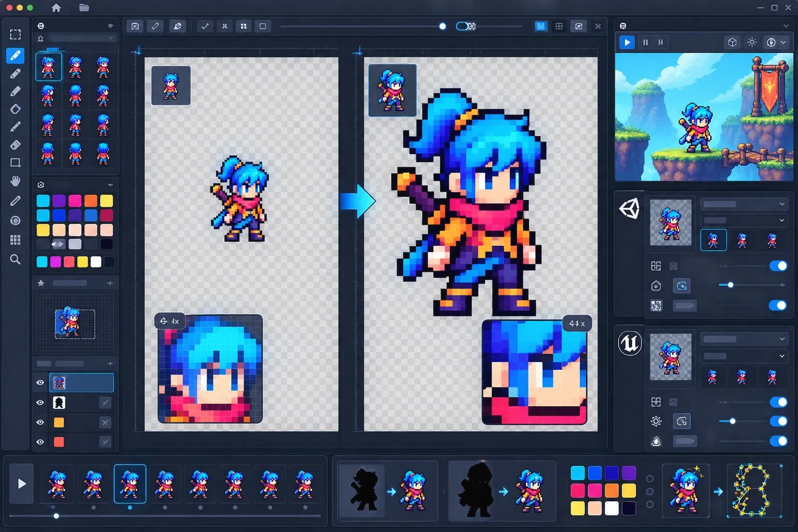Click the 4x zoom label on left canvas
The height and width of the screenshot is (532, 798).
(169, 321)
